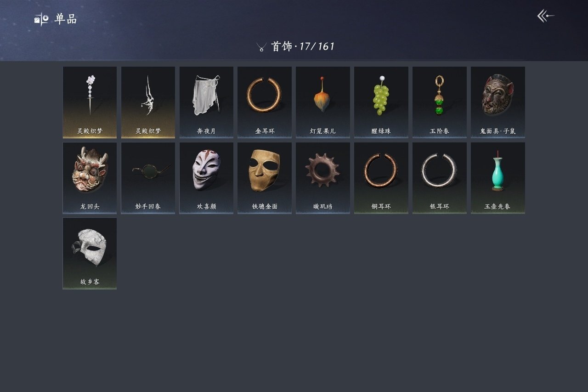Choose the 璇玑珰 gear-shaped ornament
Viewport: 588px width, 392px height.
[323, 178]
